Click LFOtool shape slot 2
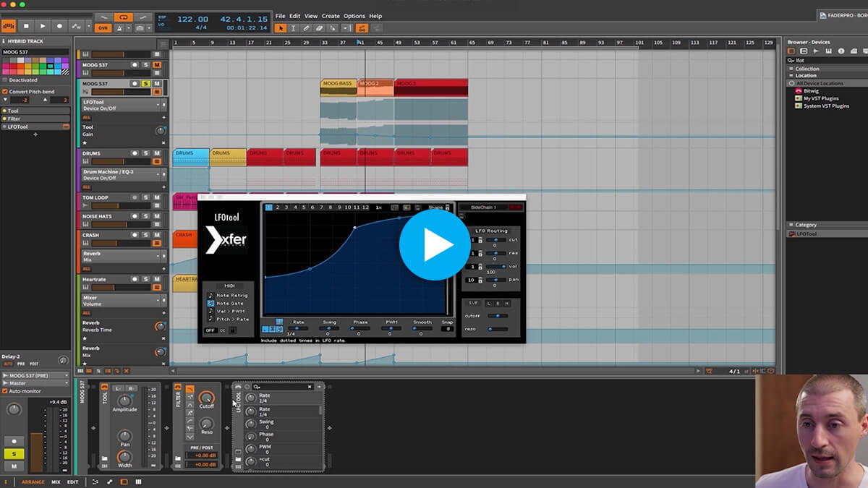 [277, 207]
